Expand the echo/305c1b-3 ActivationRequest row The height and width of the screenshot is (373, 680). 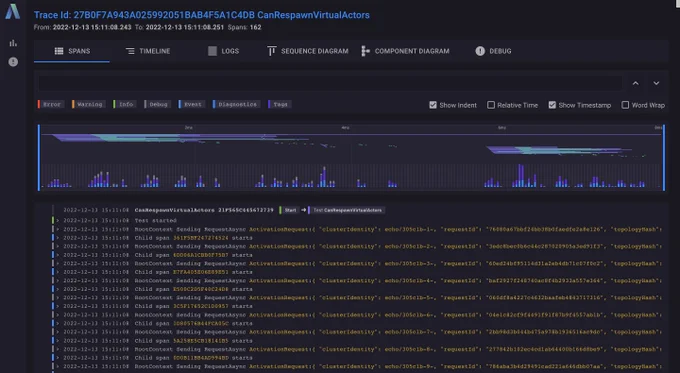[58, 263]
